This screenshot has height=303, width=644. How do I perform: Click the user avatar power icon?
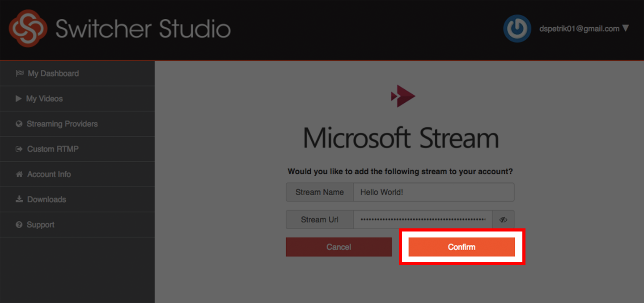[517, 29]
